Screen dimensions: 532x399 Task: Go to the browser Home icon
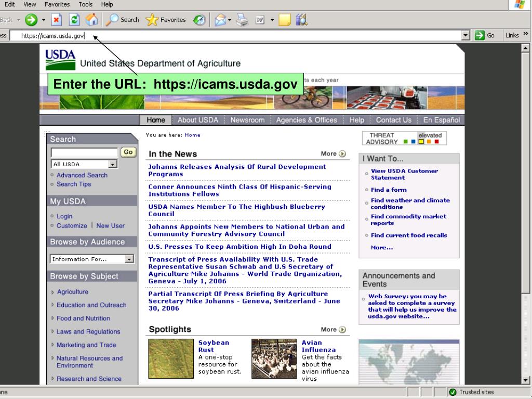(91, 20)
